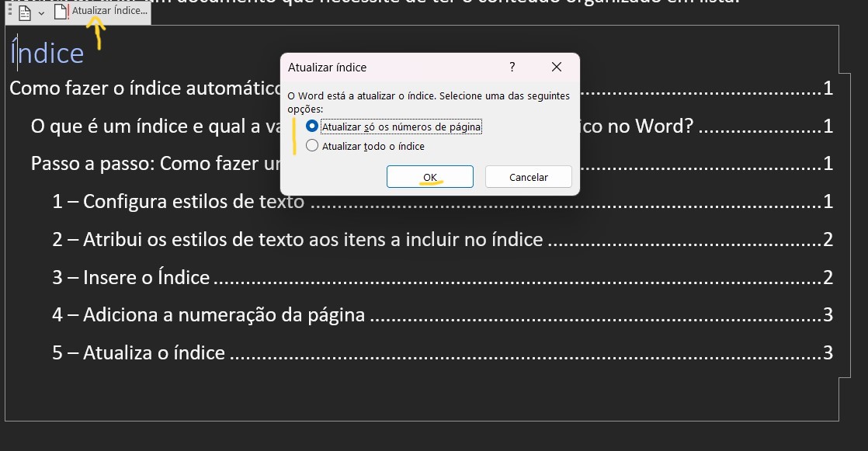Select Atualizar todo o índice
This screenshot has width=868, height=451.
click(311, 146)
